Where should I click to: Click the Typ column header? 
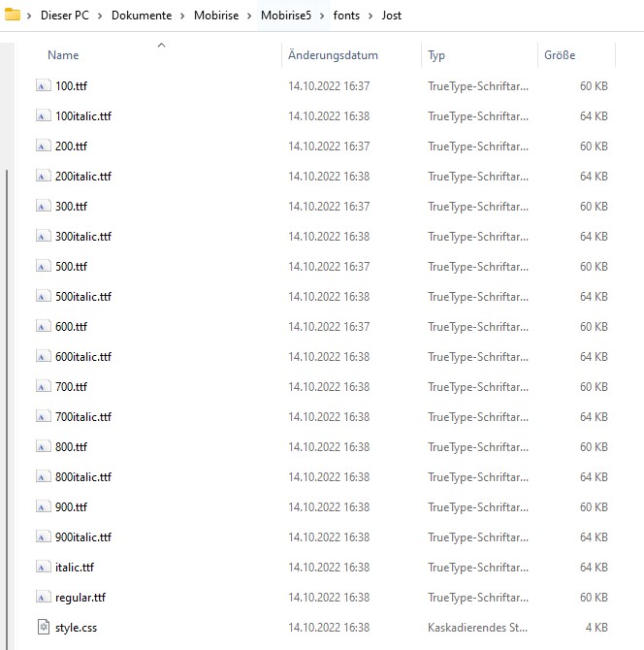[x=436, y=55]
